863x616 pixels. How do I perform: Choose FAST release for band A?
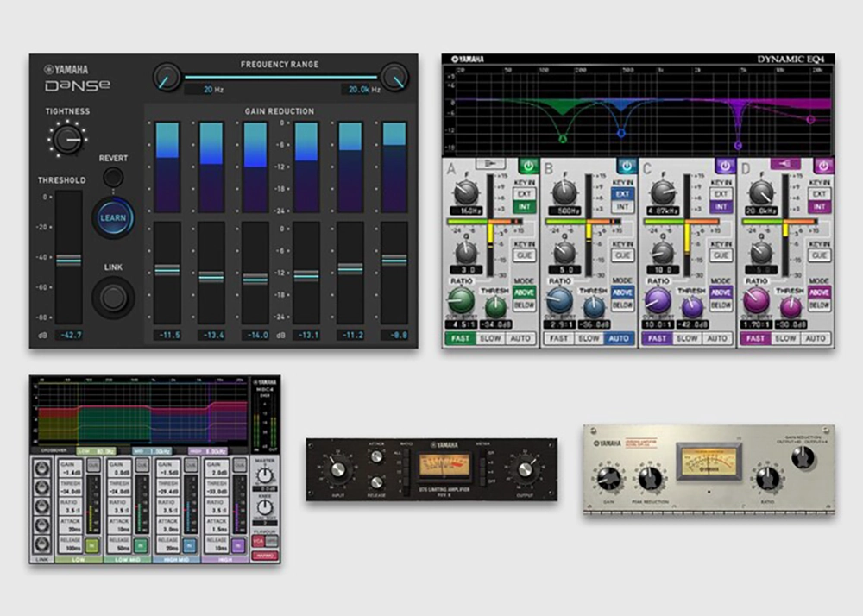click(x=460, y=339)
